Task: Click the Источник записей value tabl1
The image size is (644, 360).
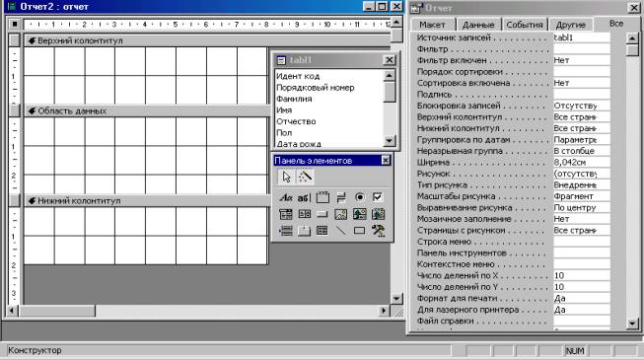Action: click(581, 37)
